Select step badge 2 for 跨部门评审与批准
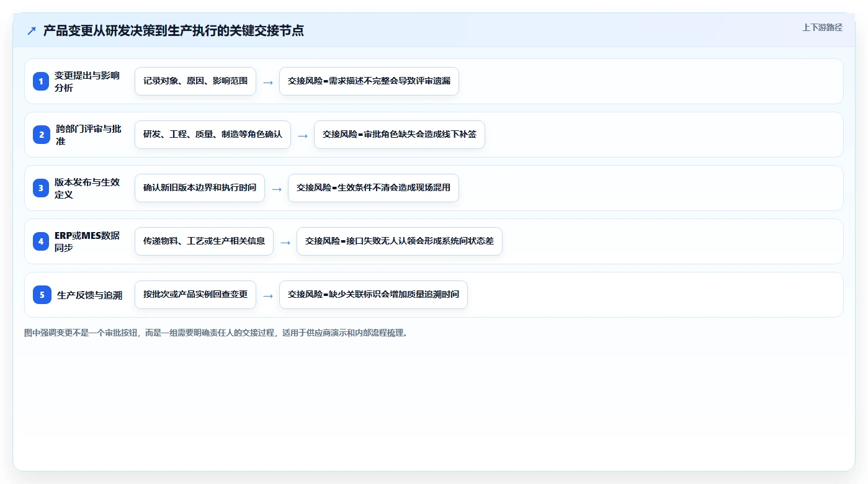The width and height of the screenshot is (868, 484). tap(42, 135)
